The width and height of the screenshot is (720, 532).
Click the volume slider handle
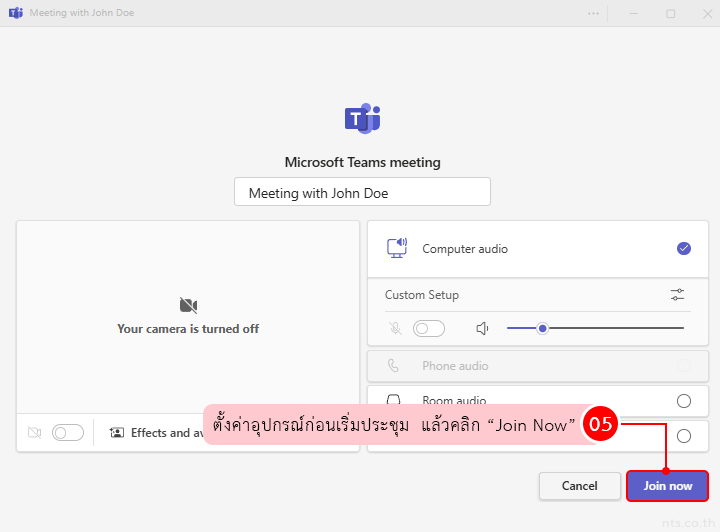[x=542, y=328]
